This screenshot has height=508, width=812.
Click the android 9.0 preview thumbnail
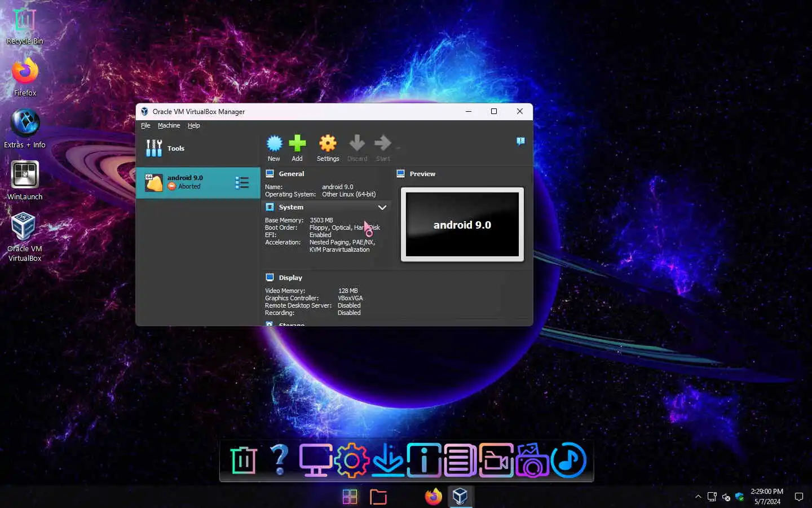tap(462, 225)
